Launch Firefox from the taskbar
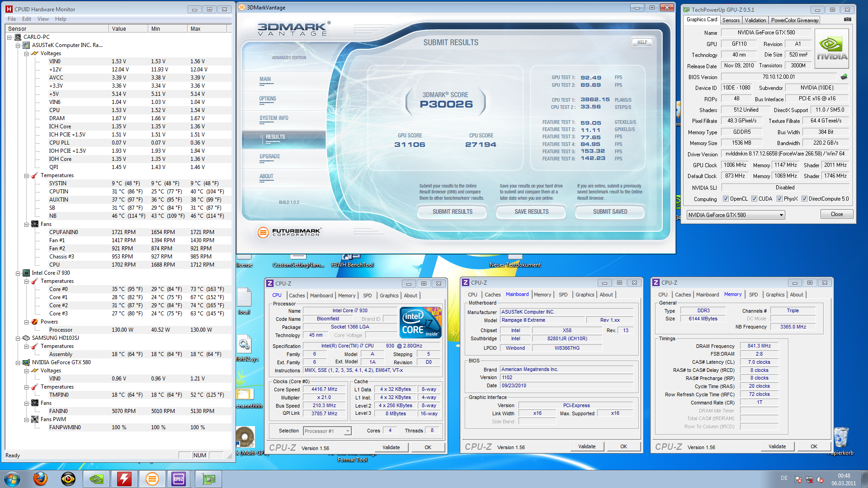 click(40, 479)
